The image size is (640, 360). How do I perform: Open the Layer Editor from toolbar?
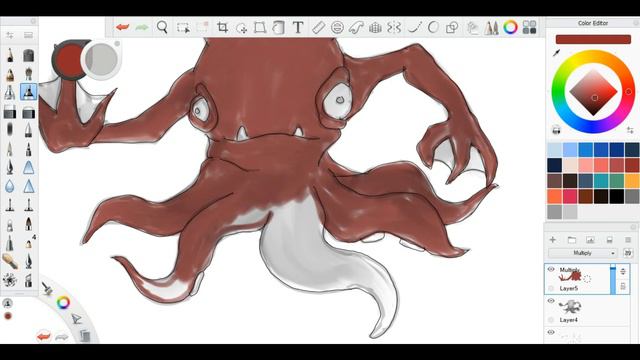472,27
